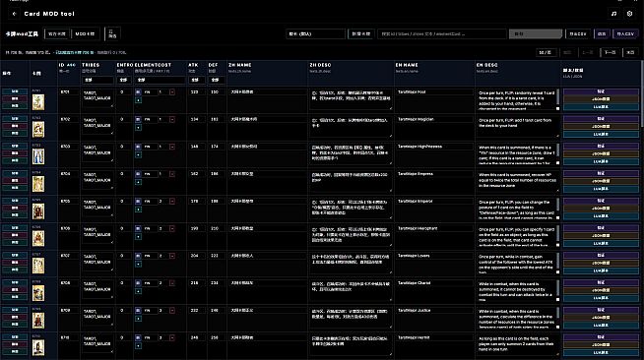The width and height of the screenshot is (644, 360).
Task: Go back using the arrow beside Card MOD tool
Action: [15, 14]
